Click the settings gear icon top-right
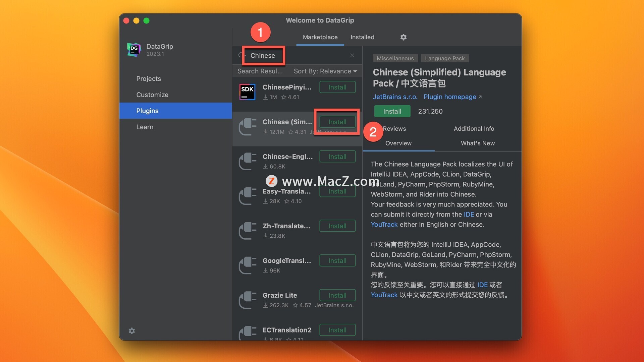The height and width of the screenshot is (362, 644). click(404, 37)
